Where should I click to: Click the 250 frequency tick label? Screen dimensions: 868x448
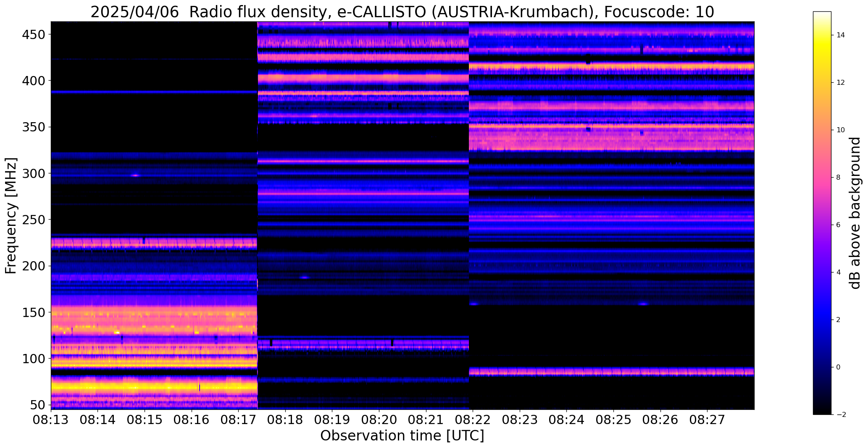pos(33,220)
